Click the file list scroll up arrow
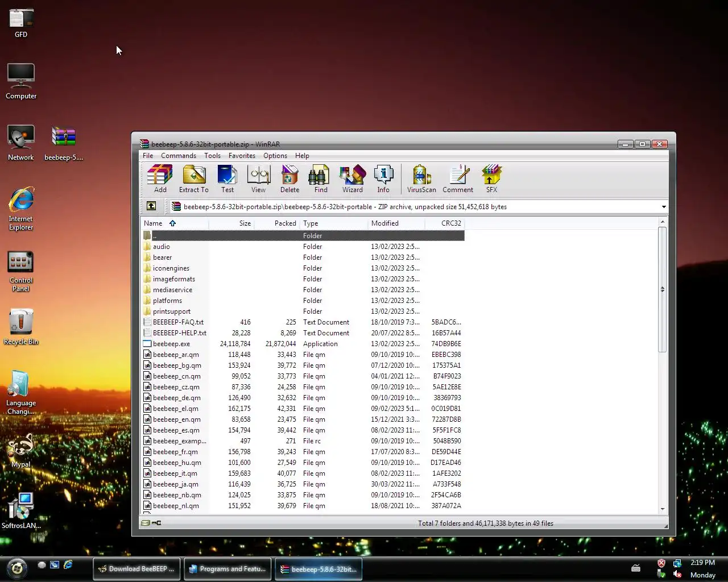The image size is (728, 582). click(x=663, y=222)
